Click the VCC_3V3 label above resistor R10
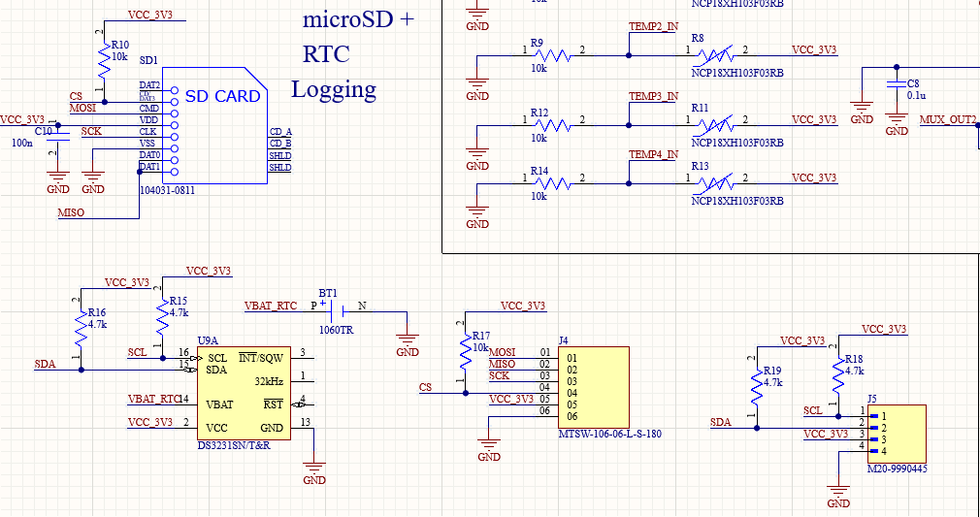This screenshot has height=517, width=980. (150, 15)
